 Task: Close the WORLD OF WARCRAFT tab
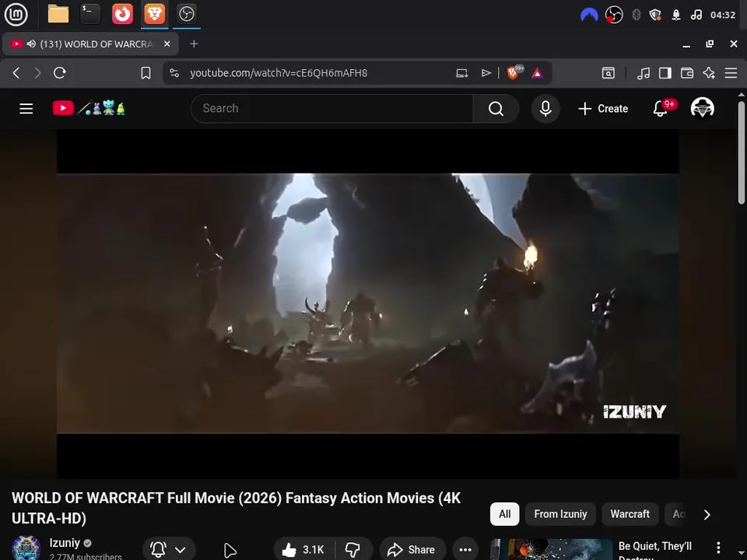[167, 44]
